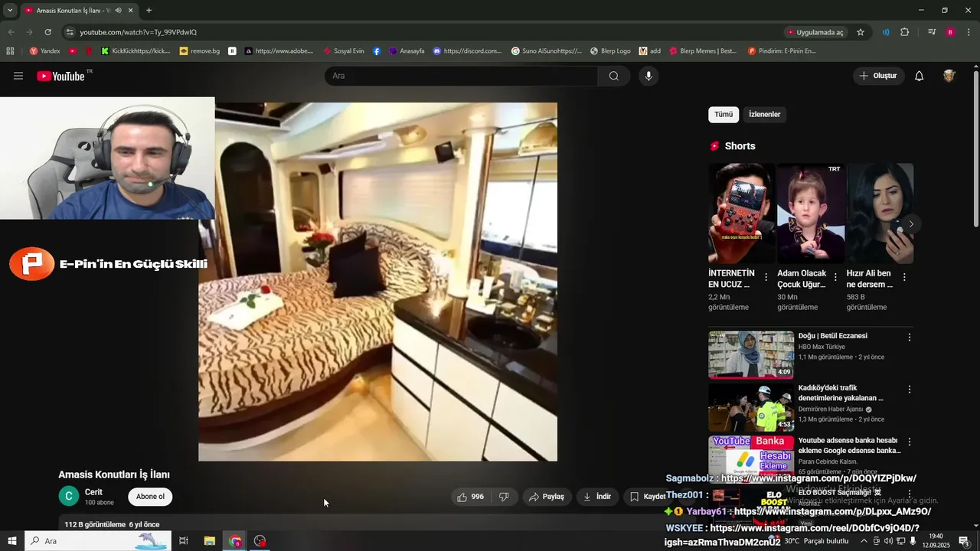Click the YouTube search magnifier button
The height and width of the screenshot is (551, 980).
coord(614,76)
